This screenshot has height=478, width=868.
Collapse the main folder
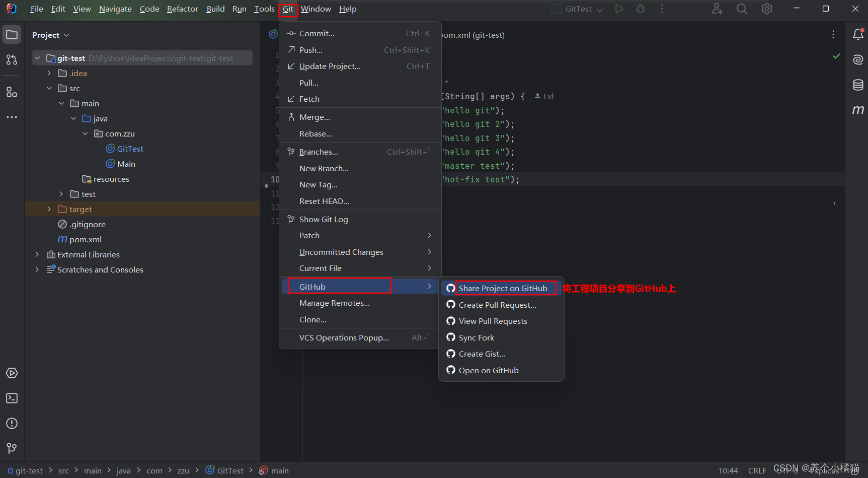pos(61,103)
